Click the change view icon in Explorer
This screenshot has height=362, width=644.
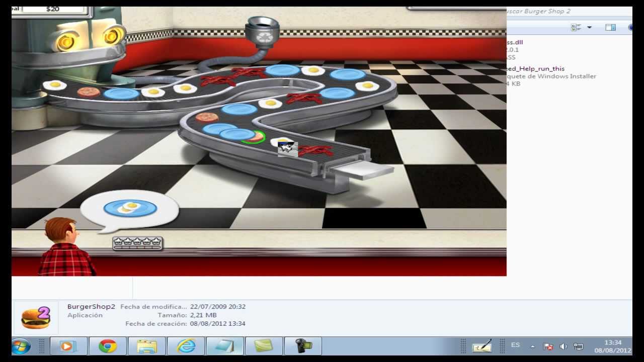pyautogui.click(x=576, y=27)
